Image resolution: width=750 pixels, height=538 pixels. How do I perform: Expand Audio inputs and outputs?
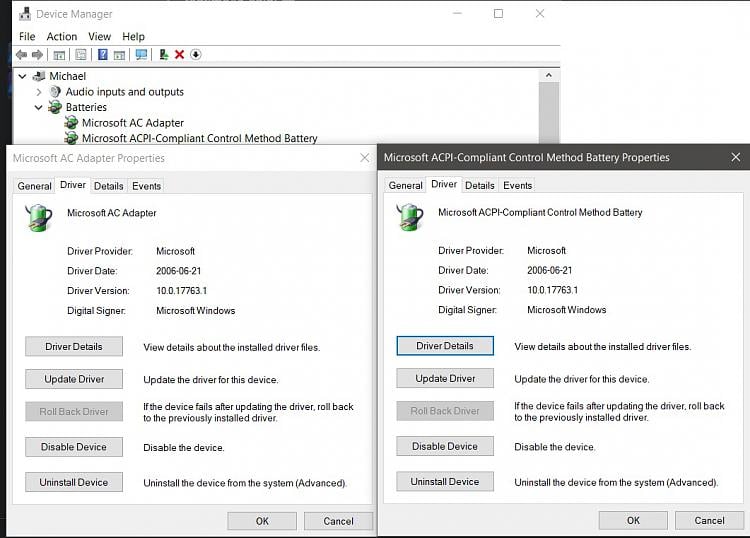tap(39, 92)
